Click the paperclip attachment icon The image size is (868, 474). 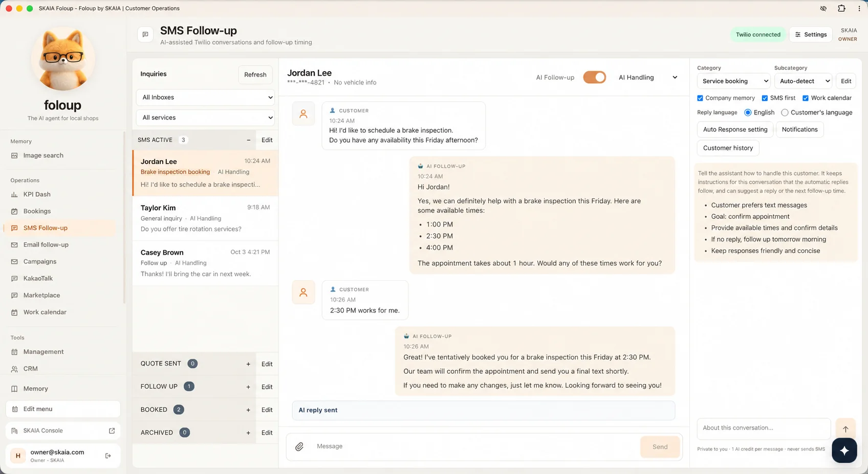click(299, 446)
